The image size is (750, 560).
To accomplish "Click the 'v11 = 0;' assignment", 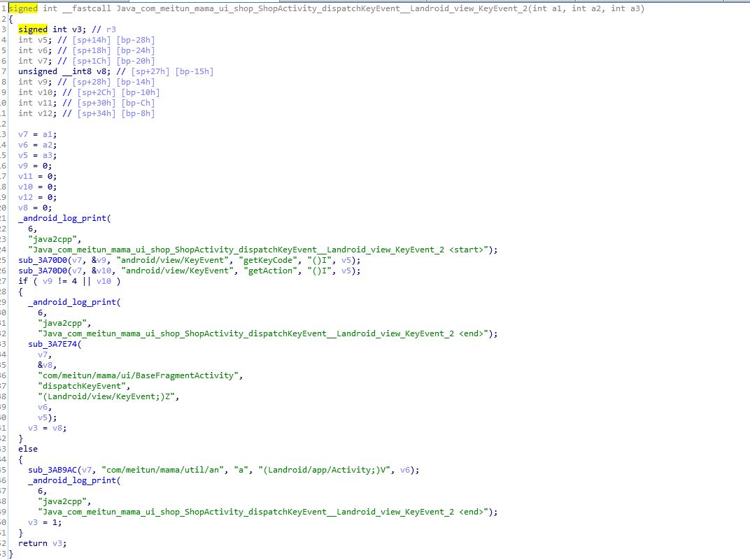I will (x=37, y=176).
